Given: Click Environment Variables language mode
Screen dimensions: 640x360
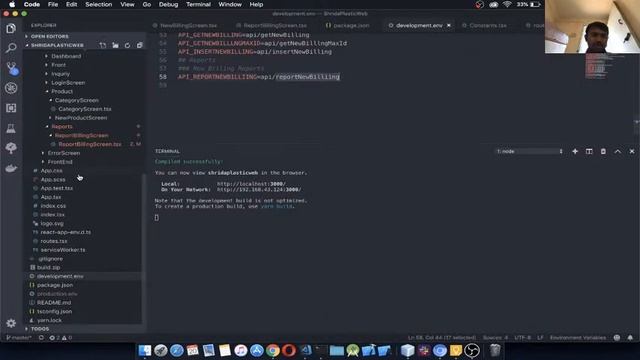Looking at the screenshot, I should (578, 338).
